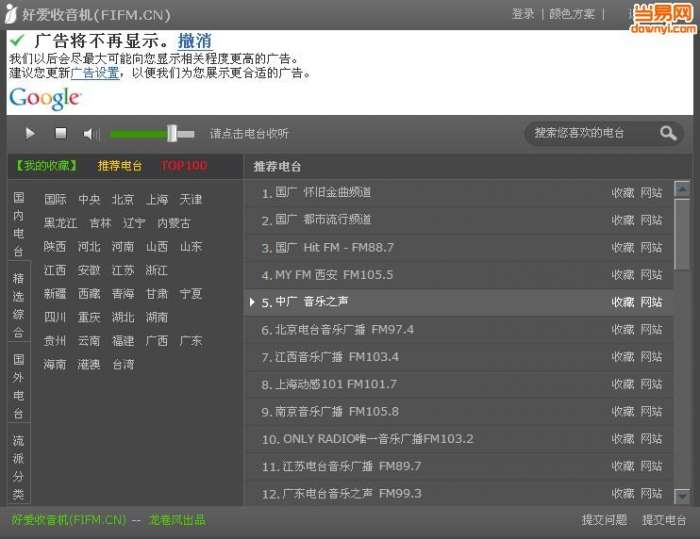Click the green checkmark in ad banner

pyautogui.click(x=17, y=41)
